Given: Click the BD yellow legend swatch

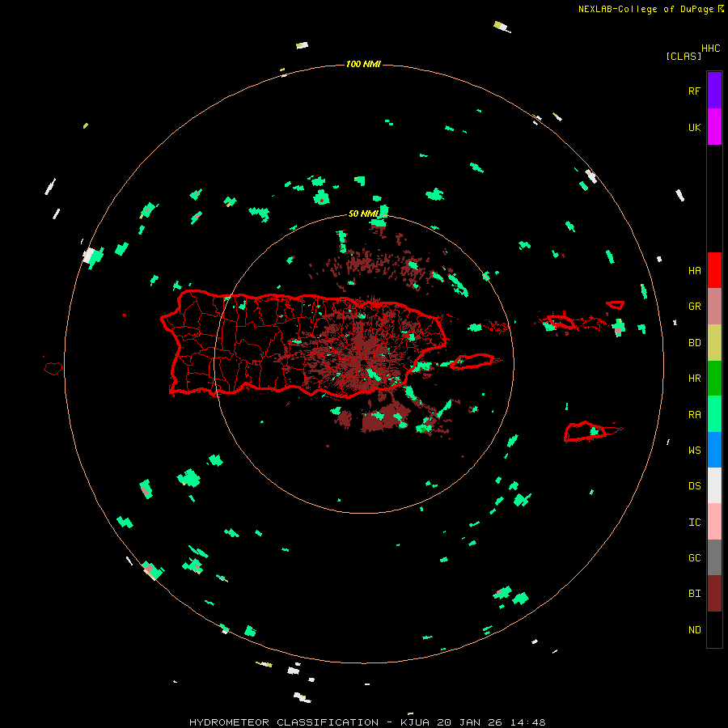Looking at the screenshot, I should [x=714, y=343].
